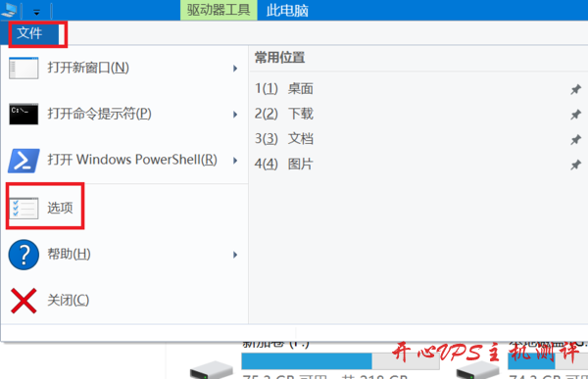Select 帮助(H) menu entry

point(123,255)
